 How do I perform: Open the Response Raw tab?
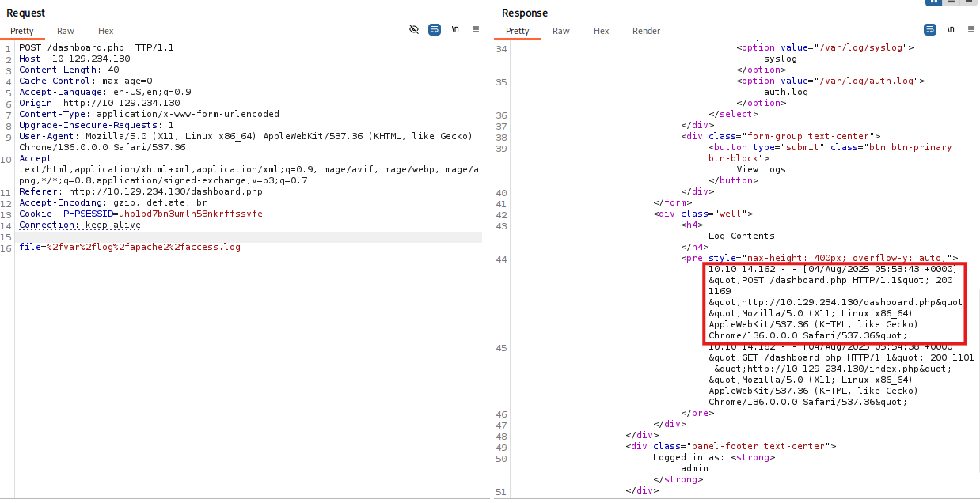point(561,31)
